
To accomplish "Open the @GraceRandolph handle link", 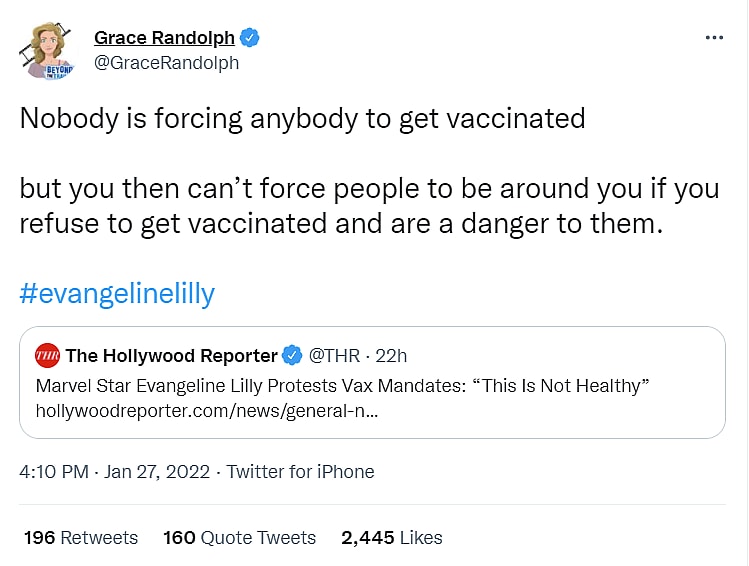I will pyautogui.click(x=166, y=62).
